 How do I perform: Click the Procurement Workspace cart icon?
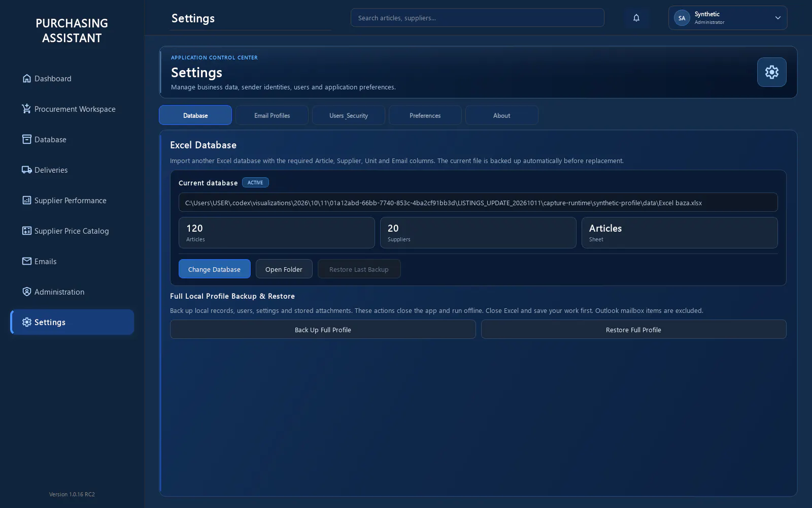(27, 109)
